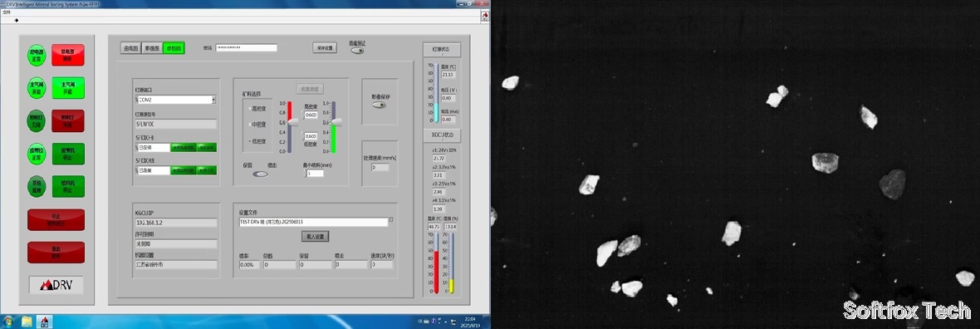
Task: Click the 给料机 round status indicator
Action: click(37, 186)
